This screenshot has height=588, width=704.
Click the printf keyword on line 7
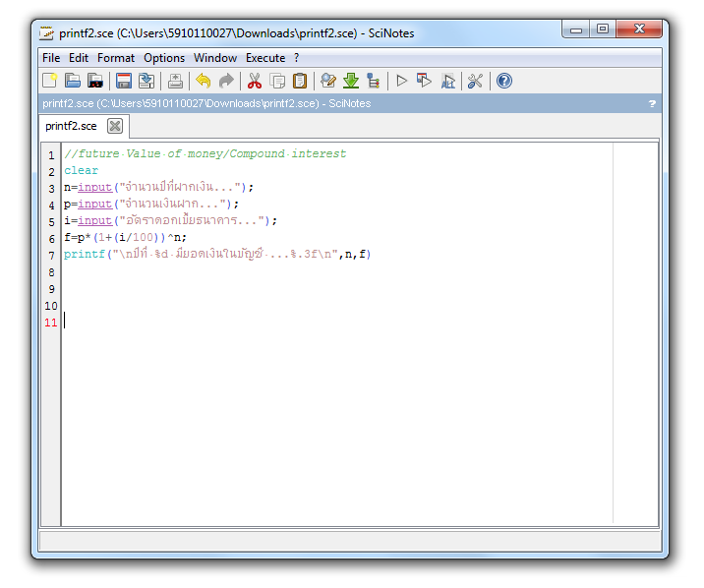point(85,254)
